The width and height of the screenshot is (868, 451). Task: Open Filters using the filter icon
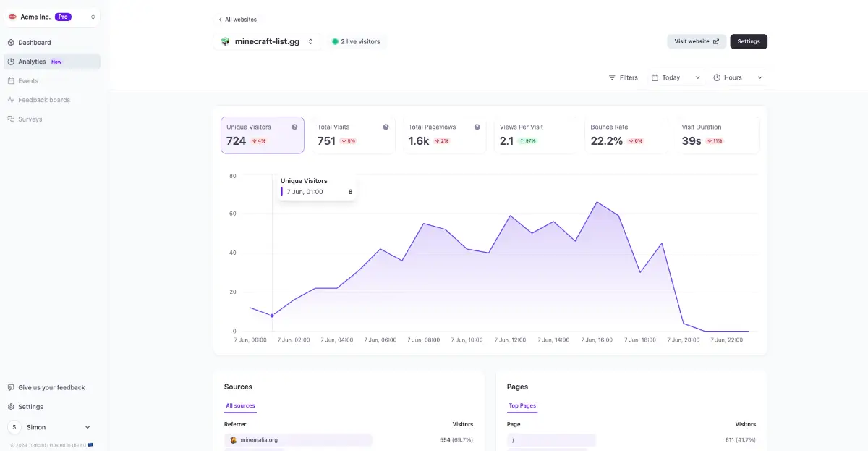point(612,77)
